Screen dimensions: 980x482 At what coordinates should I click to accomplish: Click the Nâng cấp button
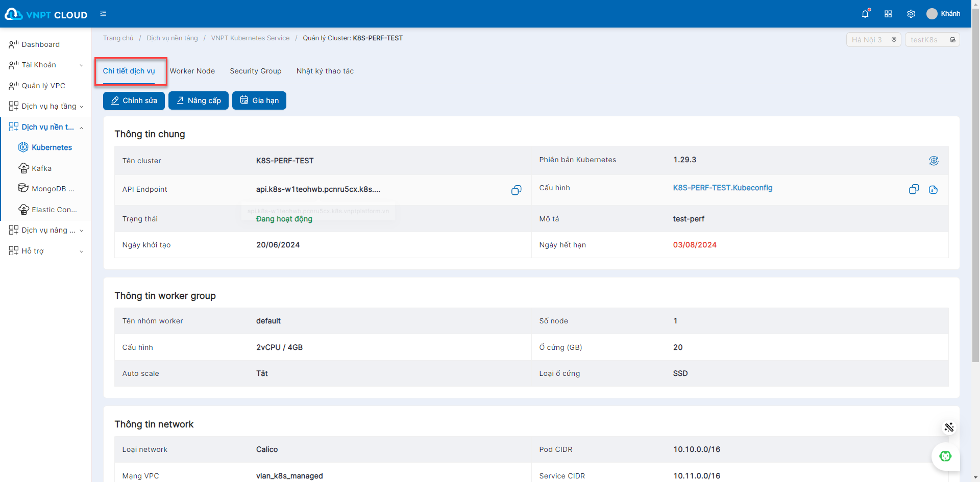pyautogui.click(x=199, y=100)
